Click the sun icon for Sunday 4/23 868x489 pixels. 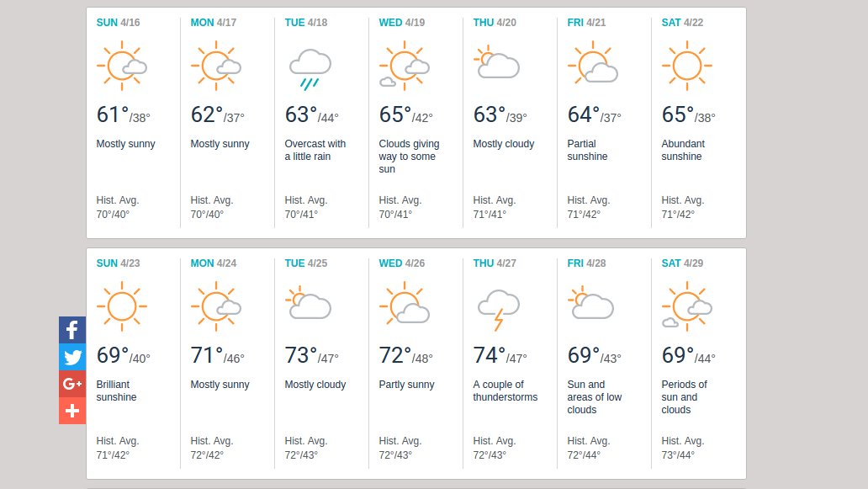121,306
